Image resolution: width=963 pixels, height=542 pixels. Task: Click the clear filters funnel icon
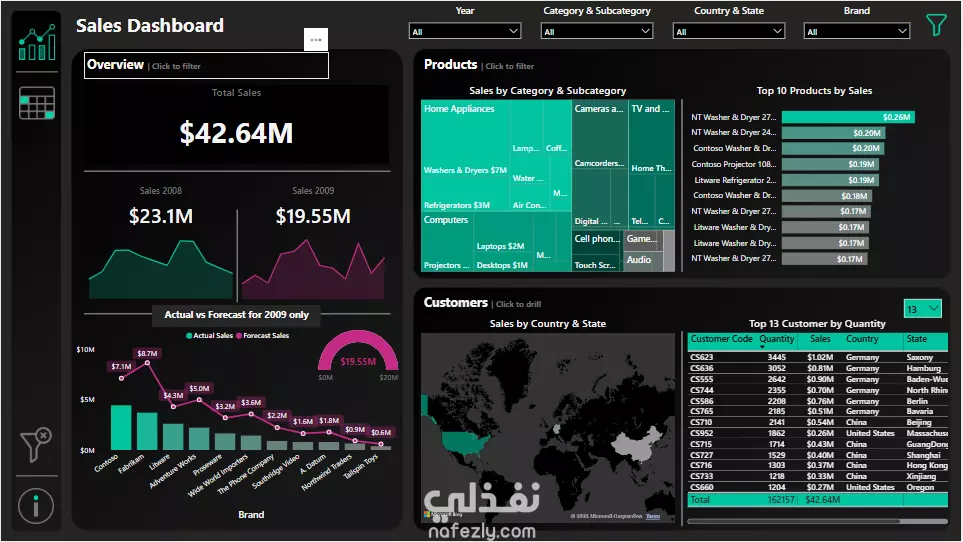[x=36, y=444]
